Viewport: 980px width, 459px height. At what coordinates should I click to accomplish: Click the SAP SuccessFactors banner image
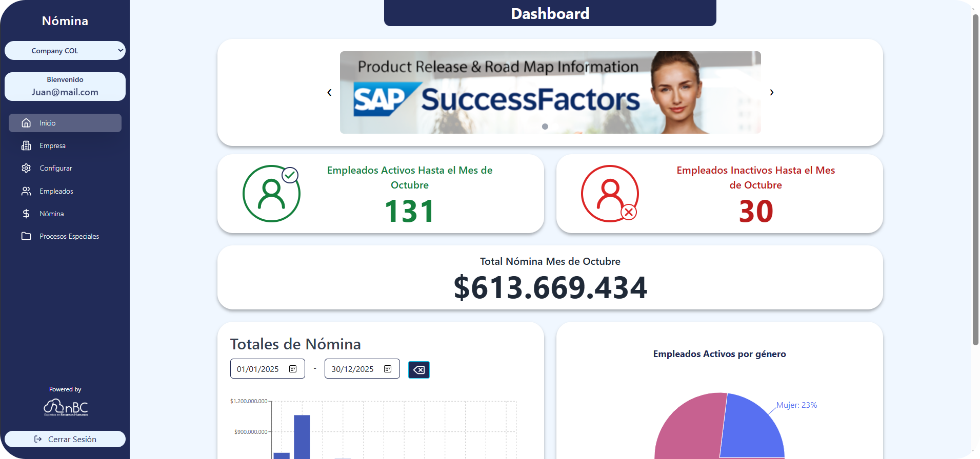[x=550, y=92]
